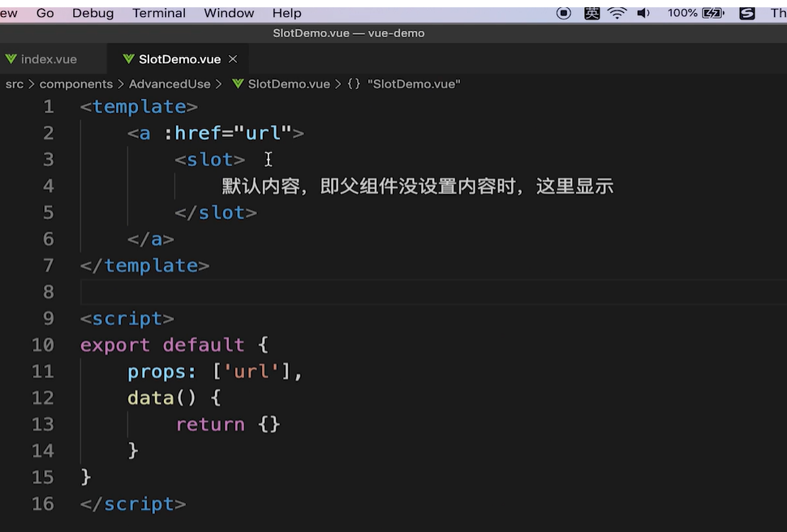Click the data() method on line 12
The image size is (787, 532).
161,398
